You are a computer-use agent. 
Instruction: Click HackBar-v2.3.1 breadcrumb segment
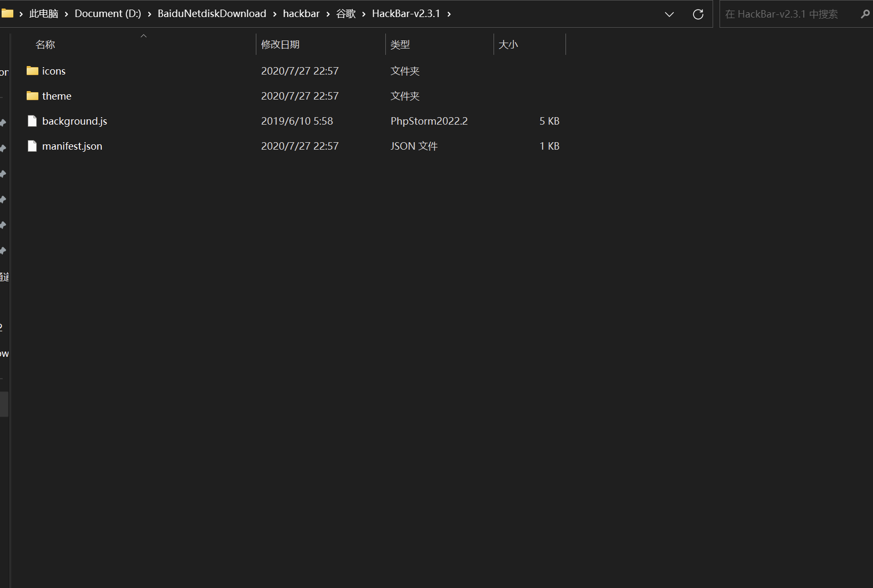click(x=406, y=14)
